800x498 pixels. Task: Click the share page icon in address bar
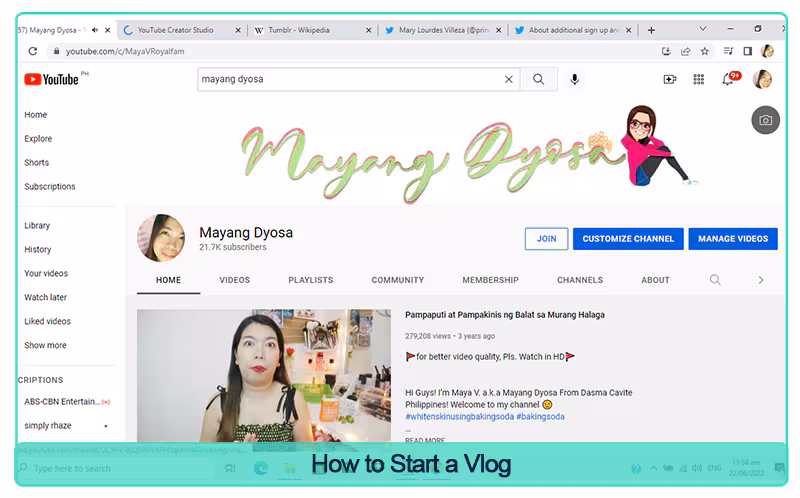point(686,51)
